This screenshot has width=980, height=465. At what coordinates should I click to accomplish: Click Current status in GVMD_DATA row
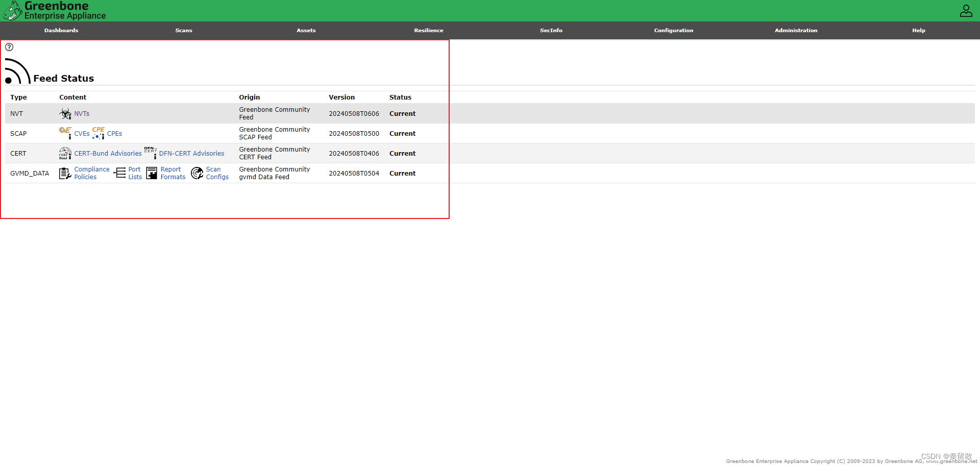tap(402, 174)
